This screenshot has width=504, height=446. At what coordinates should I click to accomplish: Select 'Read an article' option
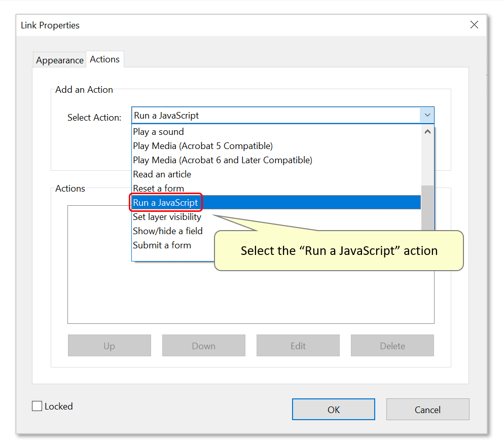pyautogui.click(x=276, y=174)
